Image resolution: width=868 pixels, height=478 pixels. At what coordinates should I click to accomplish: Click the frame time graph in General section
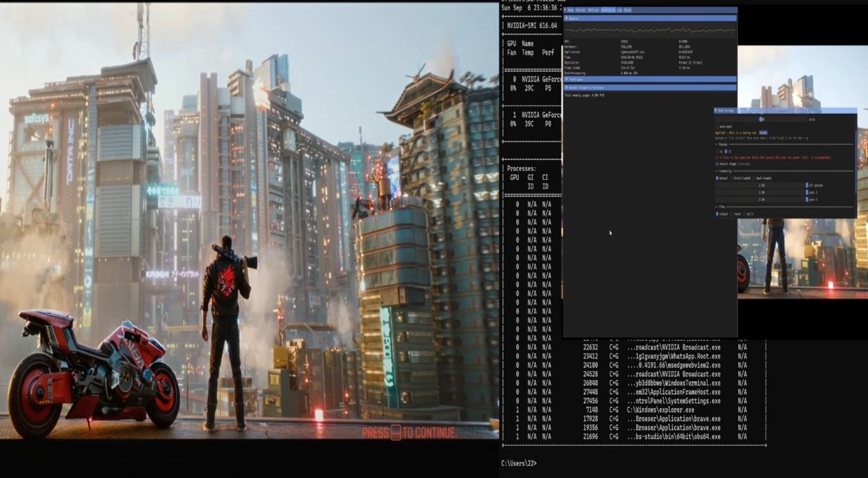point(649,30)
